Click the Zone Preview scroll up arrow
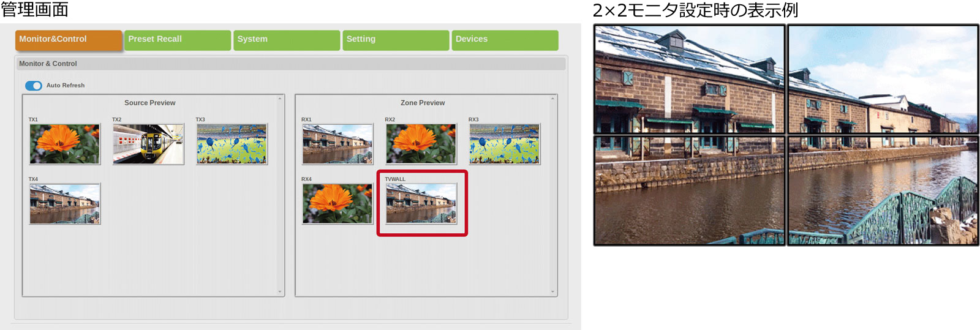Screen dimensions: 980x330 pyautogui.click(x=552, y=99)
